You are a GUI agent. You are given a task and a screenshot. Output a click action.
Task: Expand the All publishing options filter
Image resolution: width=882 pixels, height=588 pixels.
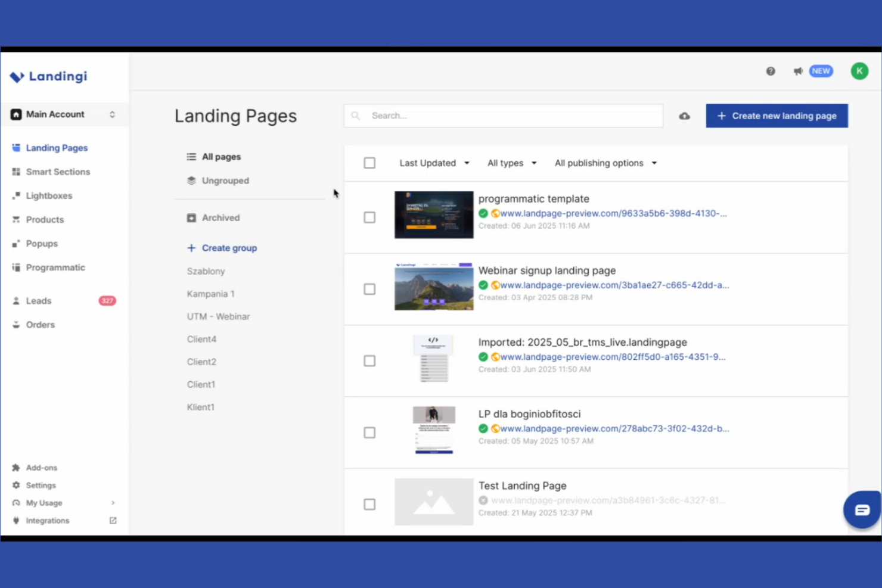click(x=605, y=163)
